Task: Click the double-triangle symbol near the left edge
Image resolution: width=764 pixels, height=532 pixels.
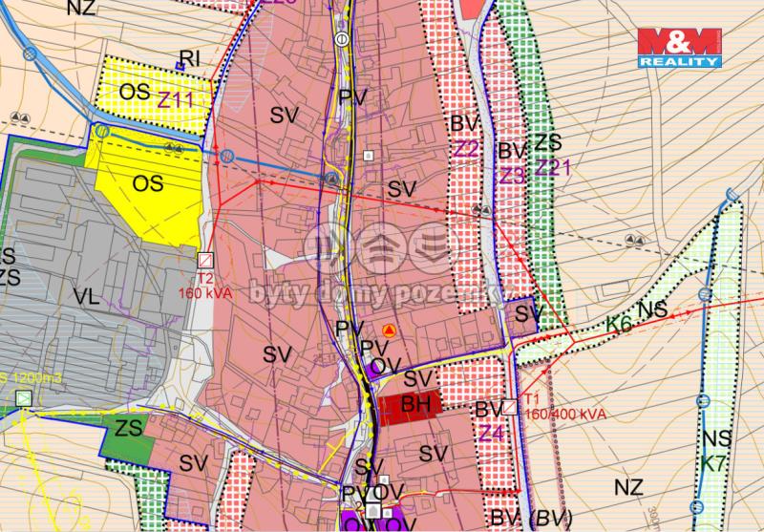Action: (x=18, y=117)
